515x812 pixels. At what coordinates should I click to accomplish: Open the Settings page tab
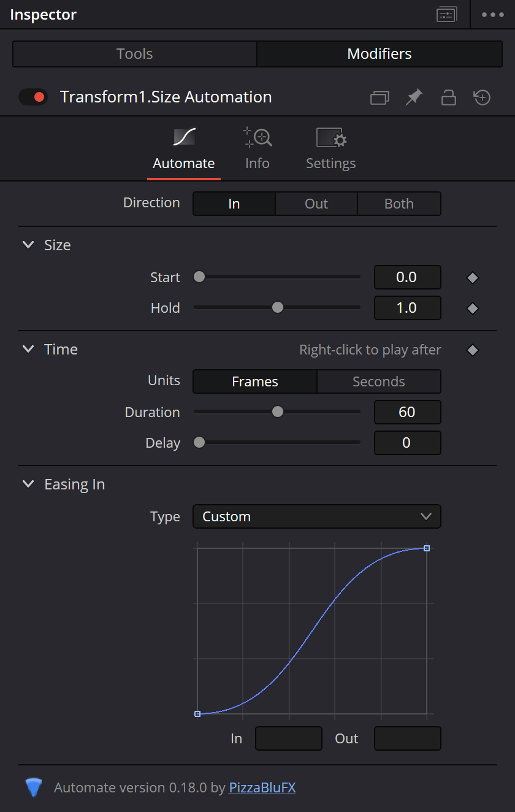tap(331, 149)
